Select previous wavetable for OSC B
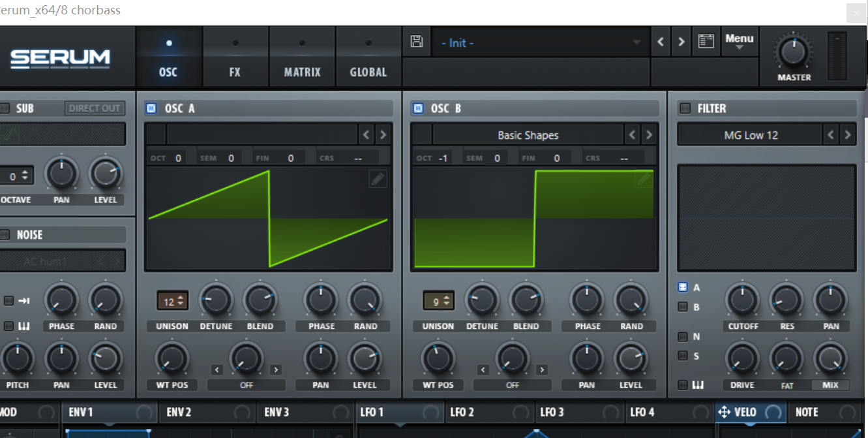The width and height of the screenshot is (868, 438). 632,135
